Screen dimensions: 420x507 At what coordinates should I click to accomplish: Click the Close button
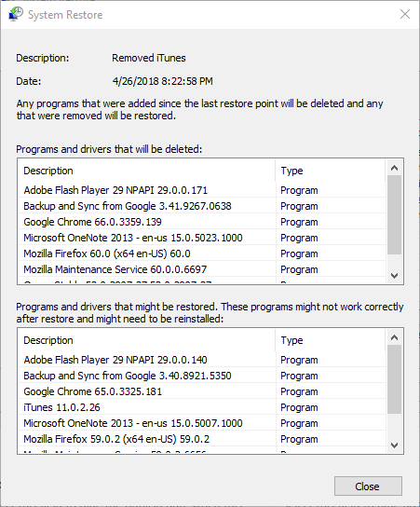coord(368,486)
